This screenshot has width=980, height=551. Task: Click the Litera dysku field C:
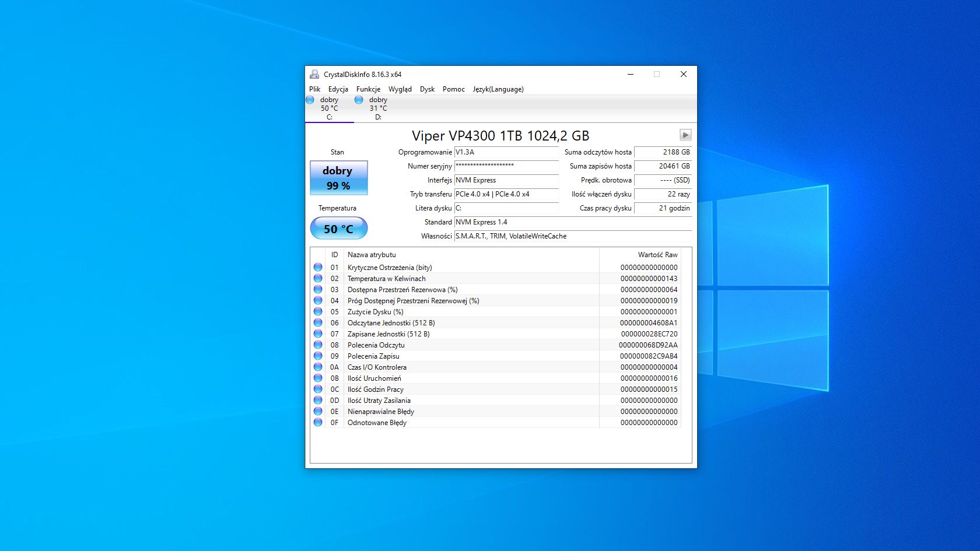tap(506, 208)
